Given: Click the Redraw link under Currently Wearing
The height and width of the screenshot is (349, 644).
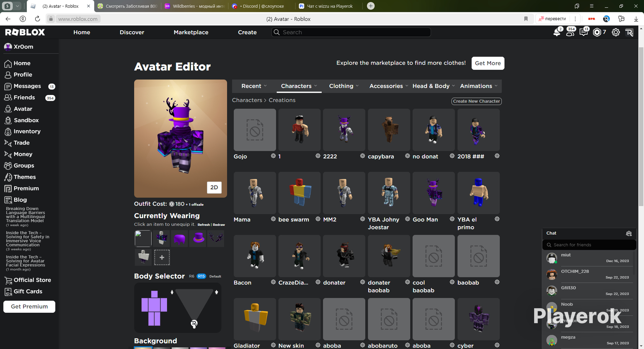Looking at the screenshot, I should click(x=219, y=225).
